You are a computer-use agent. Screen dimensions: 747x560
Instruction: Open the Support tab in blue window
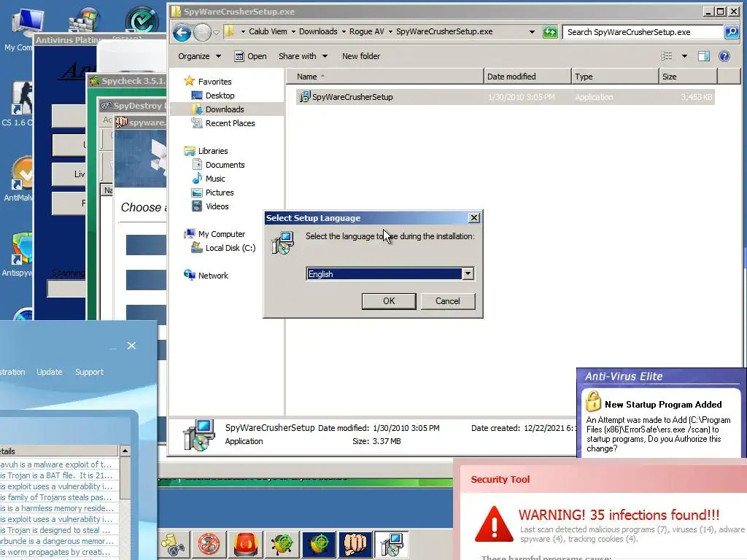(x=89, y=372)
